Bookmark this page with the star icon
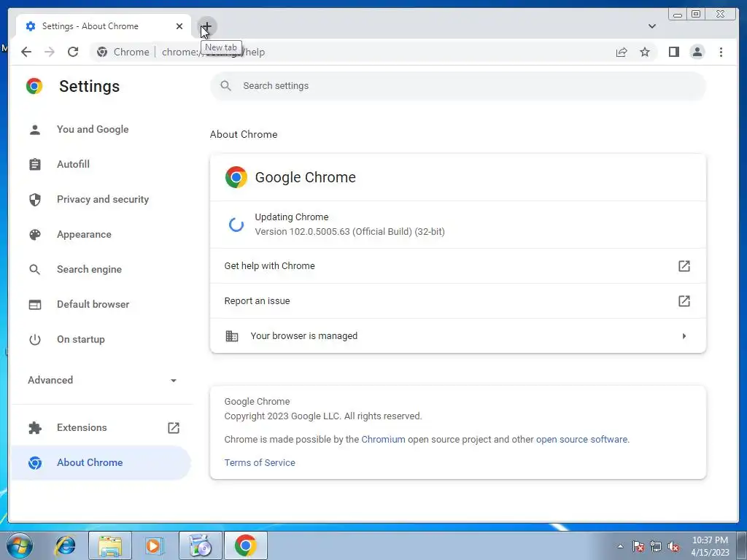This screenshot has height=560, width=747. click(x=645, y=52)
